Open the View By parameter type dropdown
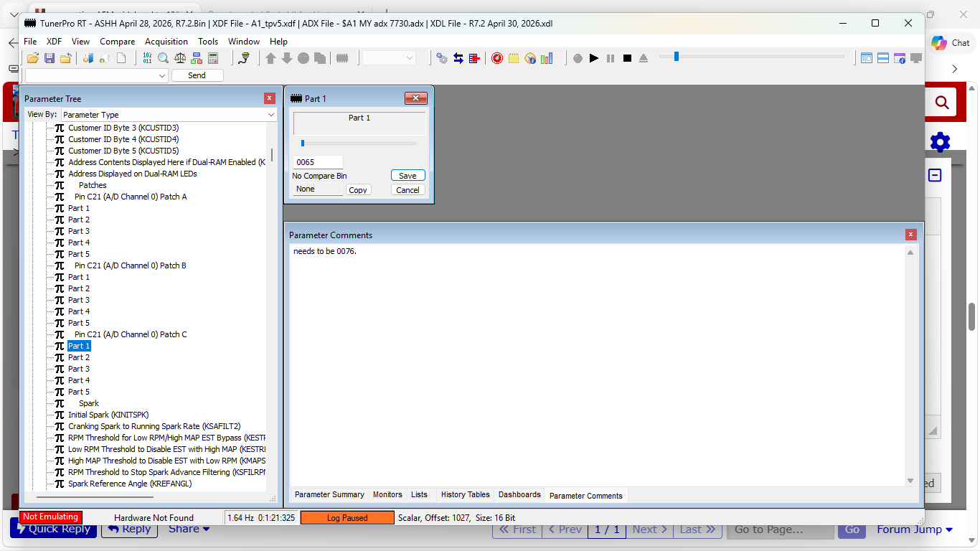This screenshot has width=980, height=551. (x=169, y=114)
